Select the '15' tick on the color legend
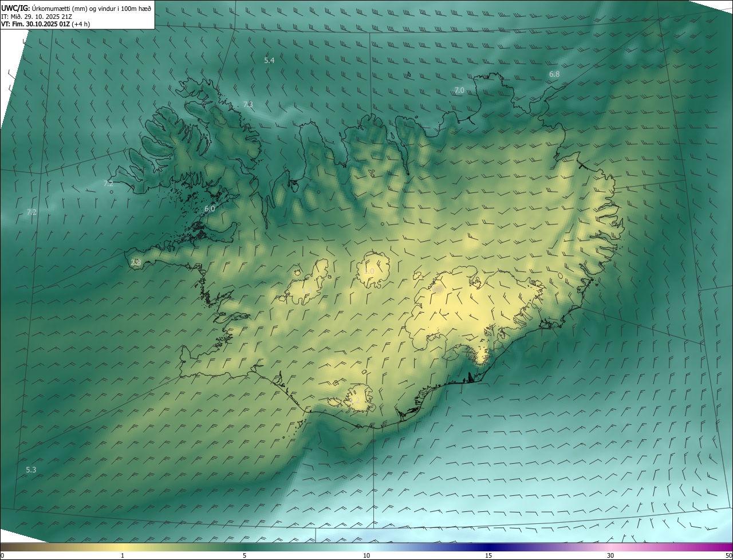 point(488,555)
